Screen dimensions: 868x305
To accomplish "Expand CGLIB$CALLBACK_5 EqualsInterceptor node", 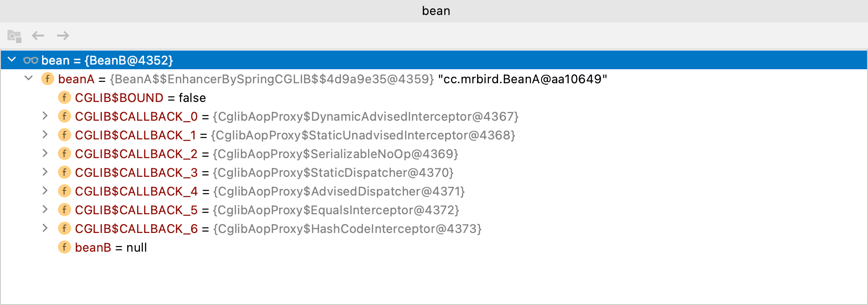I will 45,209.
